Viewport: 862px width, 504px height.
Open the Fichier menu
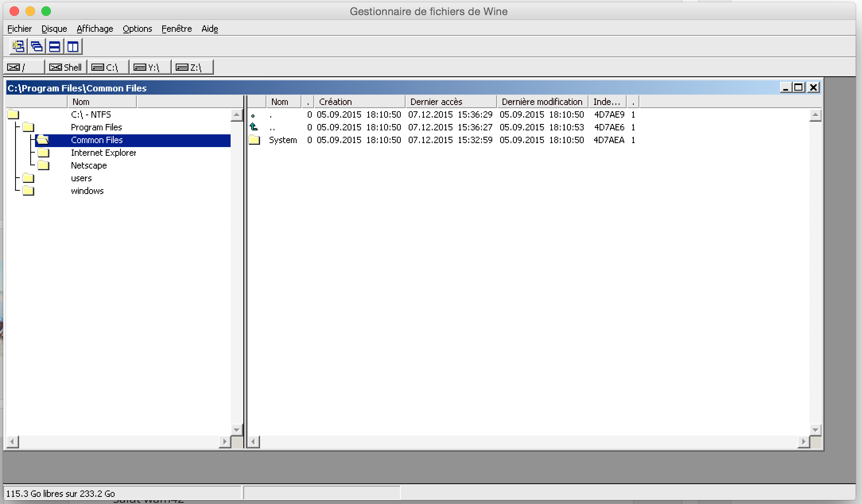(19, 29)
